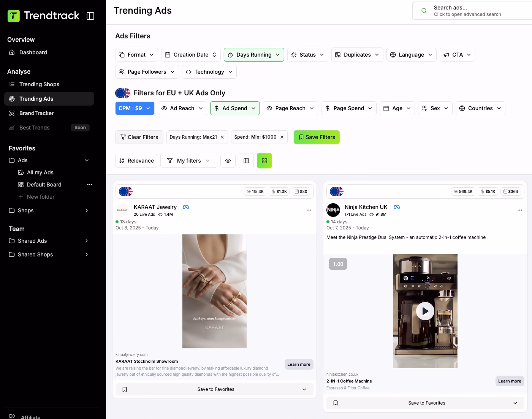Screen dimensions: 532x419
Task: Click the Trending Shops icon in sidebar
Action: tap(11, 84)
